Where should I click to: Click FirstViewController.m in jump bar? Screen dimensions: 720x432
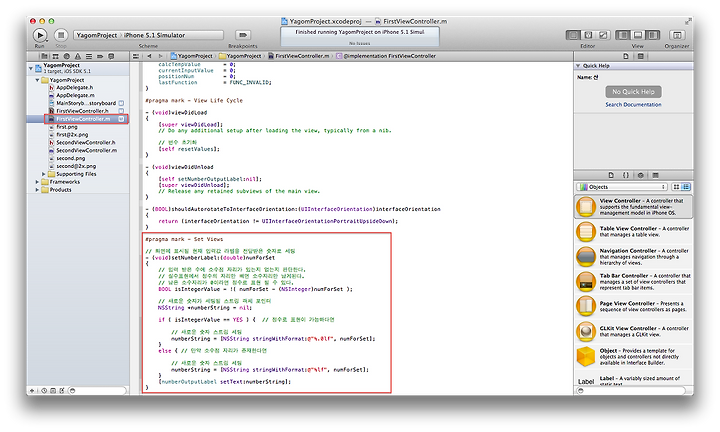pos(299,56)
